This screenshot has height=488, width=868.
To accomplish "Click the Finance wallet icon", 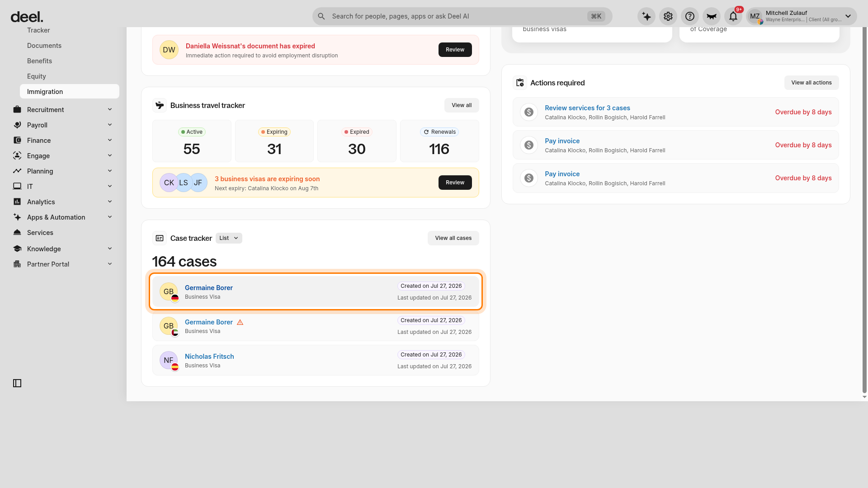I will [17, 140].
